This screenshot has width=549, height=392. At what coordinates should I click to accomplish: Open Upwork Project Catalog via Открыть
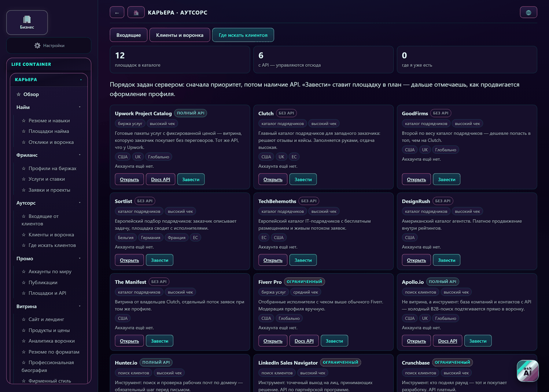point(129,179)
